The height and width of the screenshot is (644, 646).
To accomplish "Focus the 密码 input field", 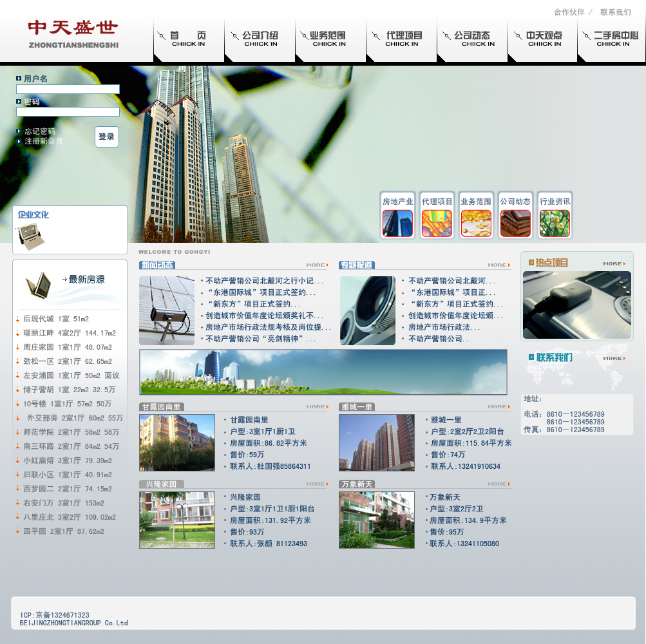I will (68, 111).
